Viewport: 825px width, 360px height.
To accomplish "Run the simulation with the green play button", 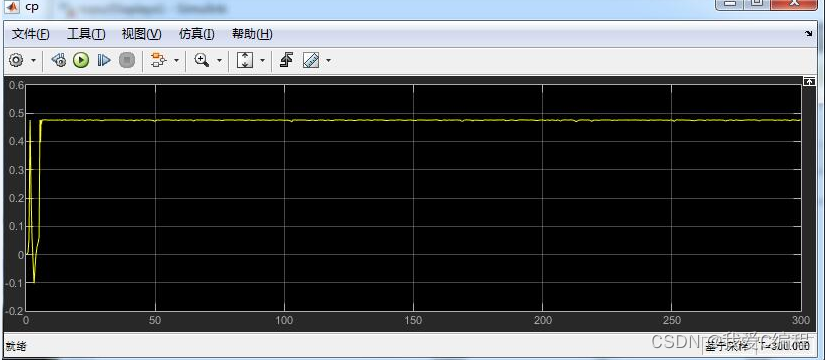I will coord(81,60).
